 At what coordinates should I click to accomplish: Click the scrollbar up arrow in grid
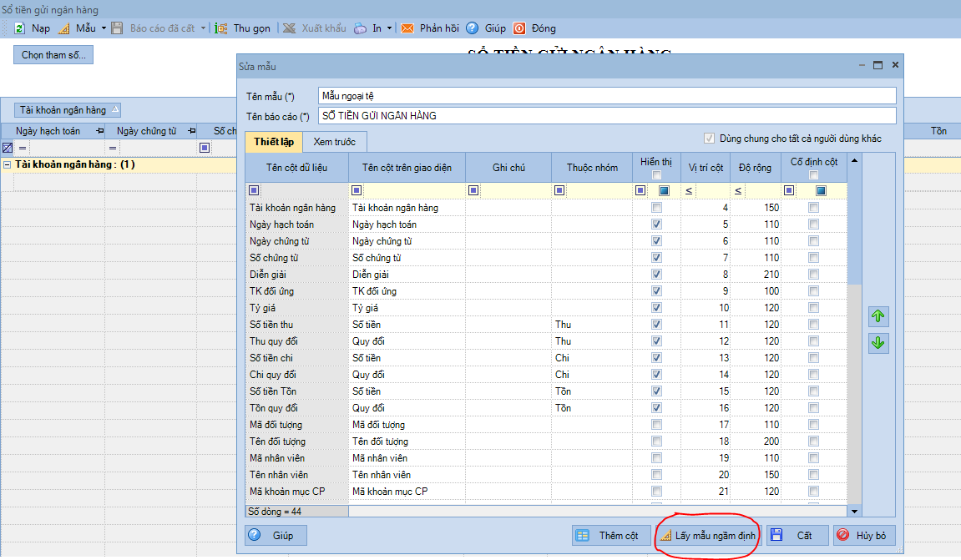[854, 160]
